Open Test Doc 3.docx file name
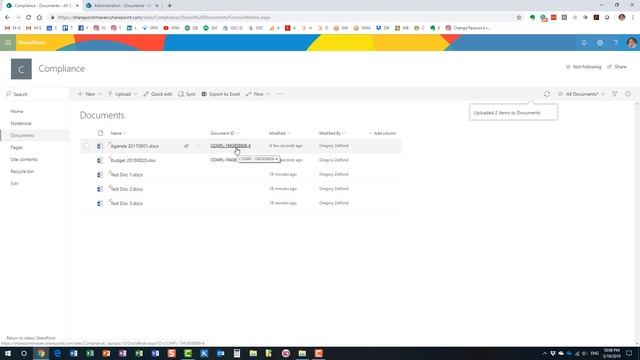 (x=127, y=203)
